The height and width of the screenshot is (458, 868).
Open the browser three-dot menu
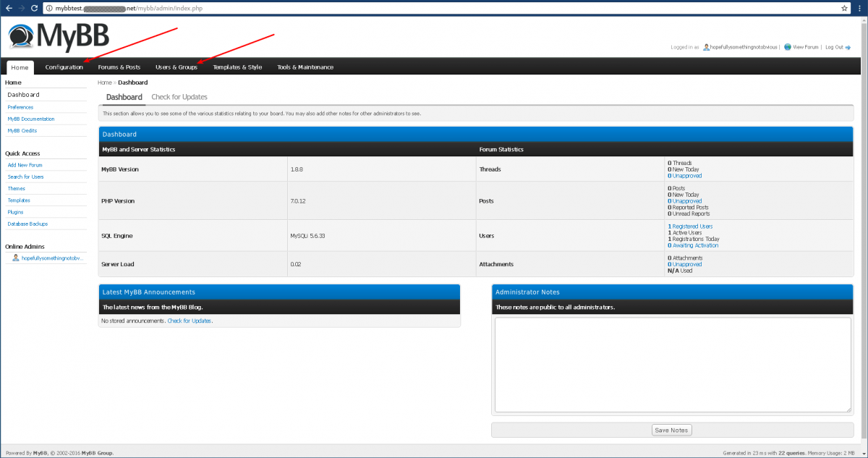(x=859, y=9)
